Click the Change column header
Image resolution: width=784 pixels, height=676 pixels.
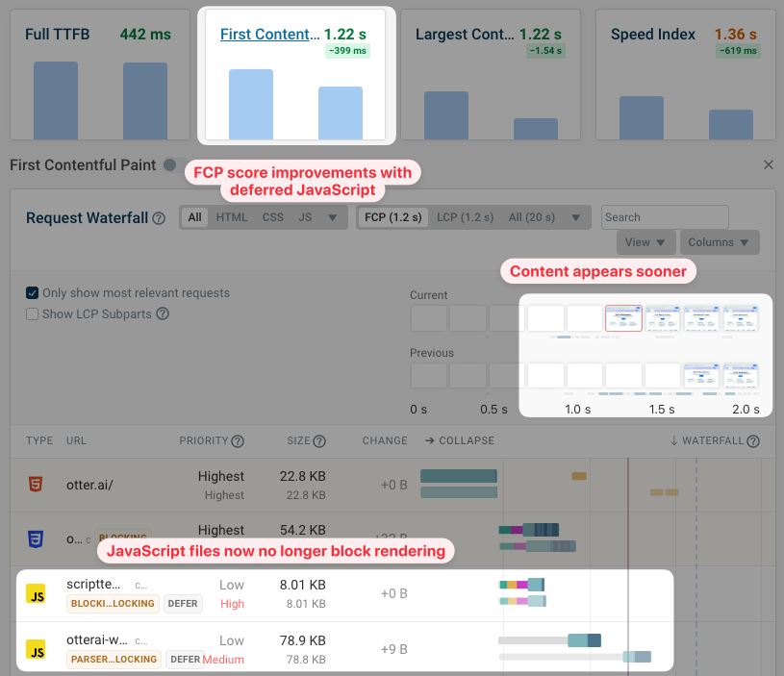point(385,440)
